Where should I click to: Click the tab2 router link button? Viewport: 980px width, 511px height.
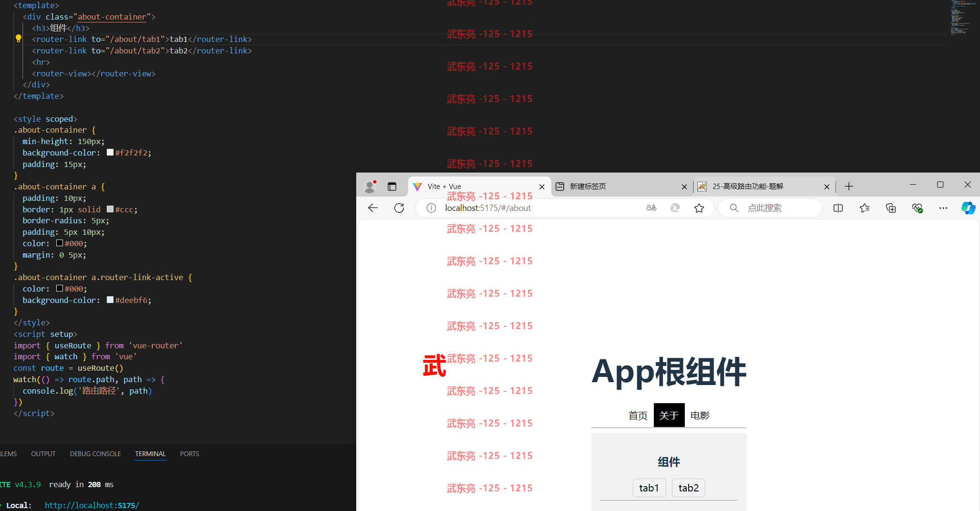click(689, 488)
